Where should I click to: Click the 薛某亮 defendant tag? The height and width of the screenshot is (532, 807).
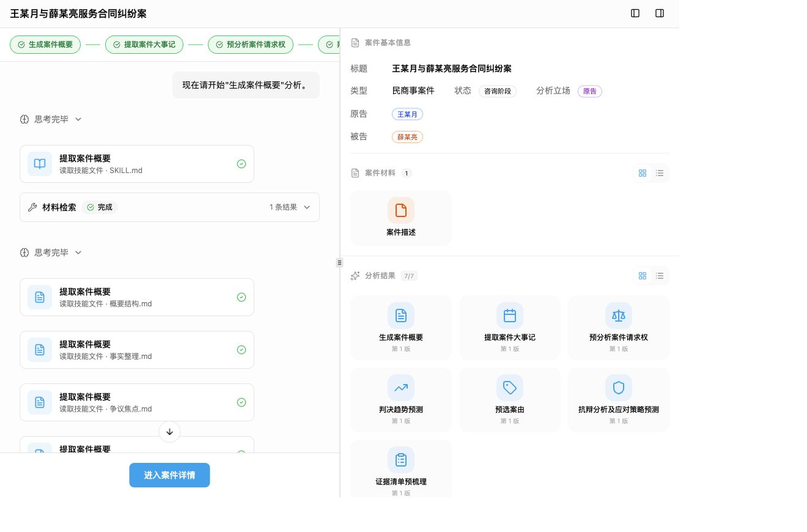(407, 137)
